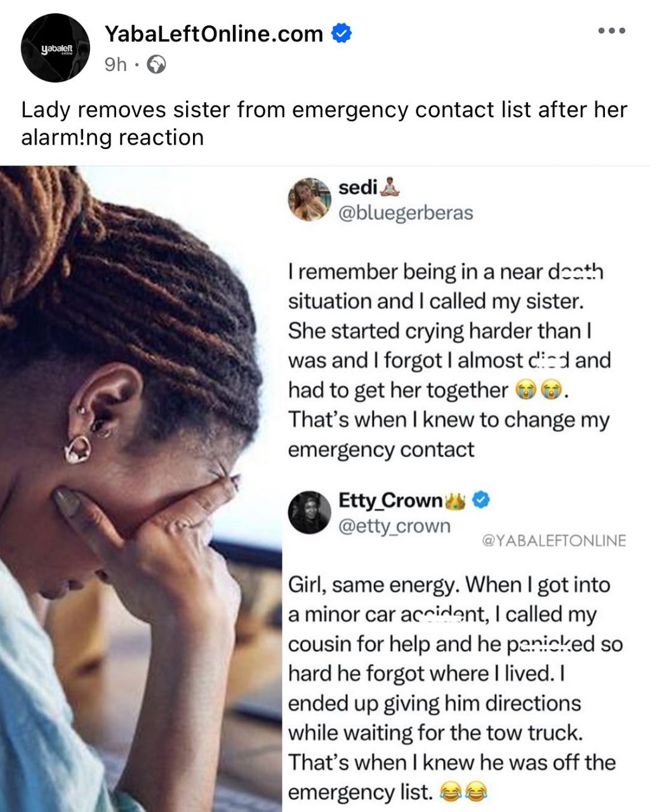650x812 pixels.
Task: Open the YabaLeftOnline.com page name link
Action: point(213,34)
